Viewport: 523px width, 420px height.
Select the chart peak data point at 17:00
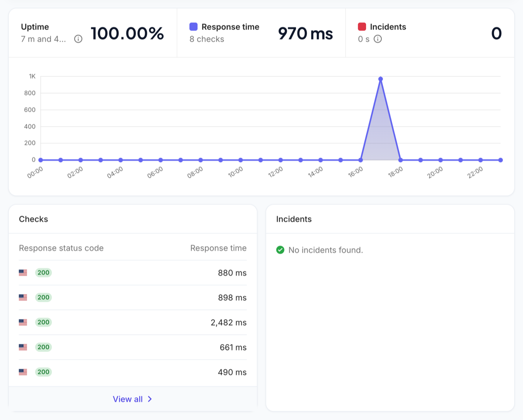380,79
